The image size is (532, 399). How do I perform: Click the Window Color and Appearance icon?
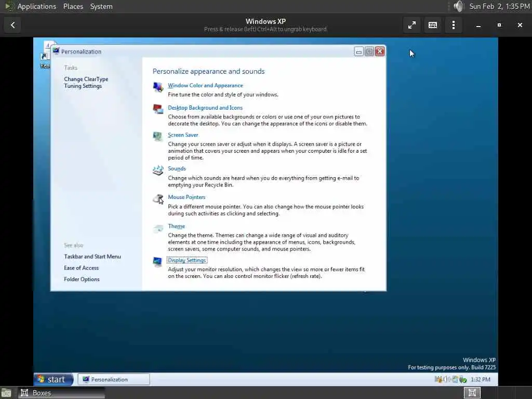click(x=158, y=87)
